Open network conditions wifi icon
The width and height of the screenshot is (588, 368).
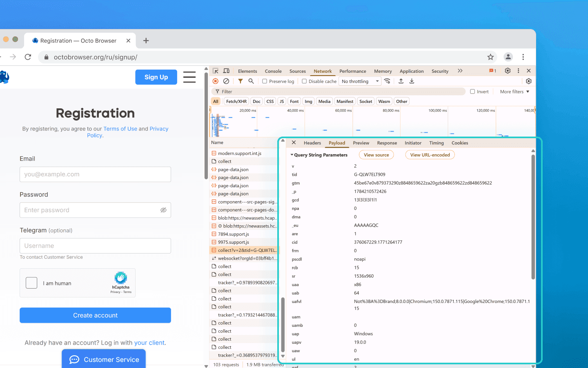[x=387, y=81]
